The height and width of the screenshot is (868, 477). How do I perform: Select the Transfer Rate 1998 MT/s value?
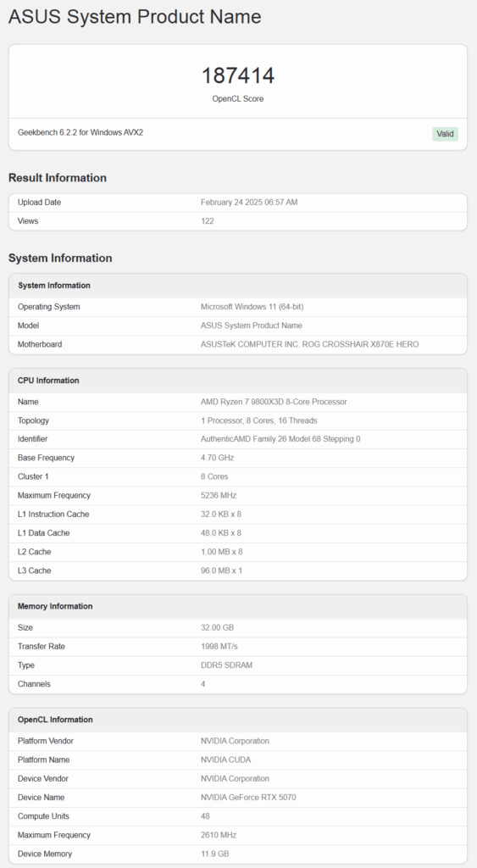pyautogui.click(x=219, y=647)
